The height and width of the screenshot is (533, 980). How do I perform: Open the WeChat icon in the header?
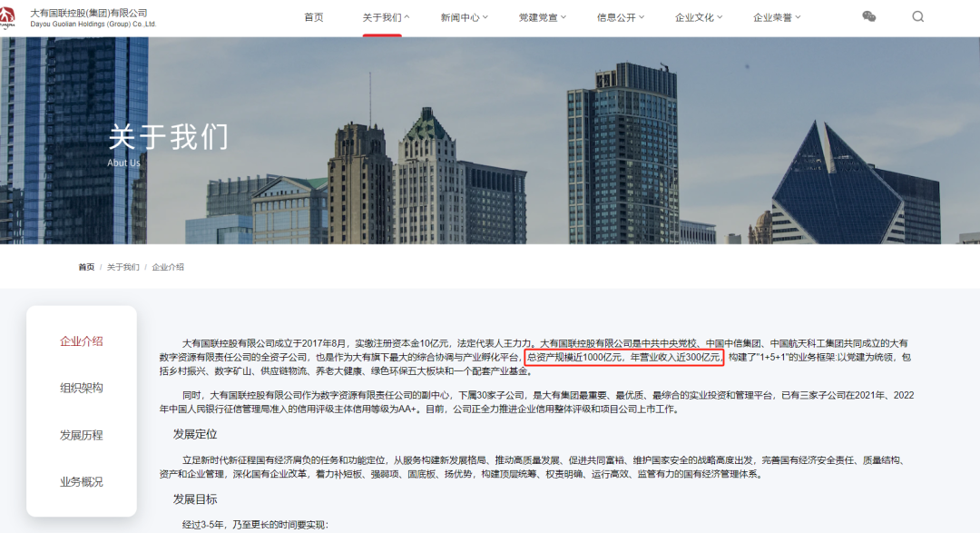tap(868, 17)
